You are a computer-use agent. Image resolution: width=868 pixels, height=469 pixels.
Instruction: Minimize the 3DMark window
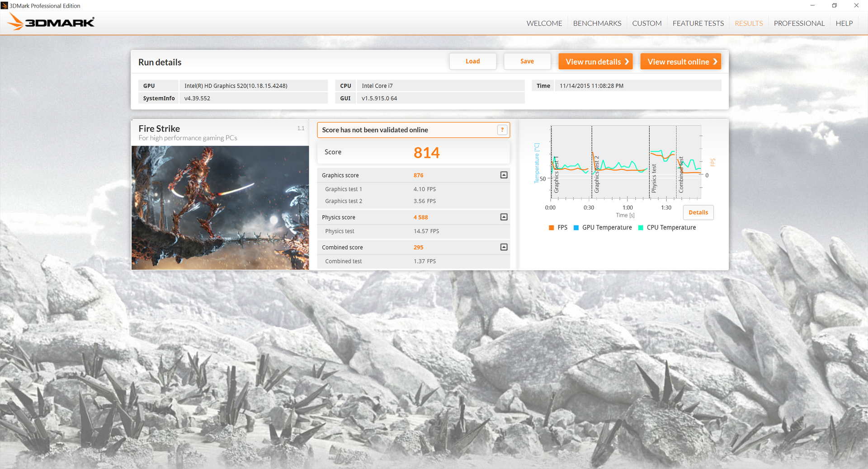[812, 5]
